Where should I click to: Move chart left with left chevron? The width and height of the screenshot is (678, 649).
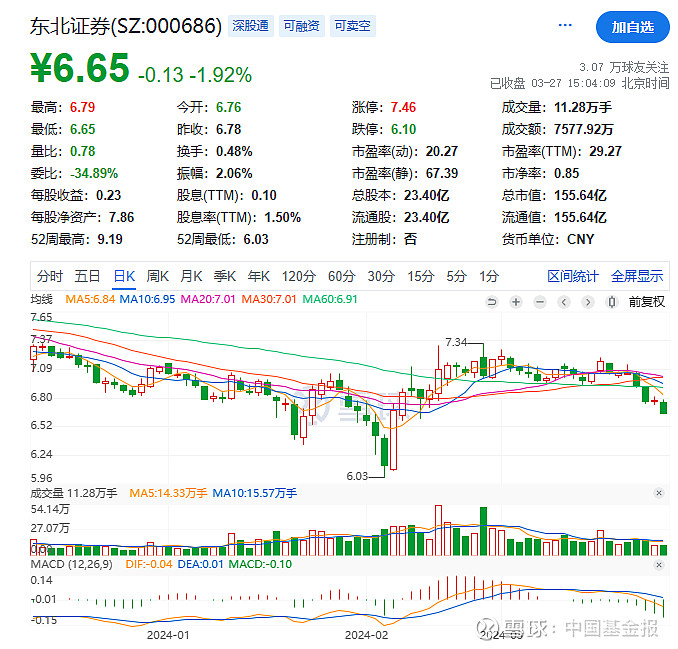pyautogui.click(x=563, y=301)
